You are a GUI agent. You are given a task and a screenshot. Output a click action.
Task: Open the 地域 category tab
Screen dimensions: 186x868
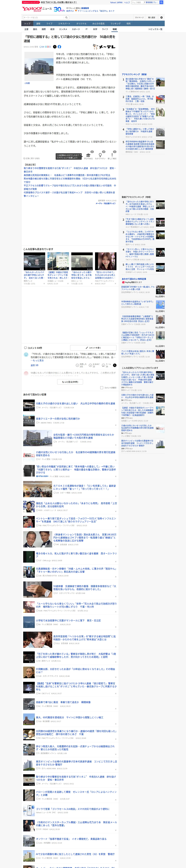tap(114, 29)
